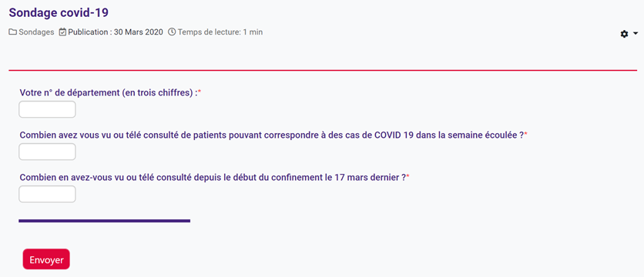Click the calendar icon before Publication
644x277 pixels.
click(63, 32)
